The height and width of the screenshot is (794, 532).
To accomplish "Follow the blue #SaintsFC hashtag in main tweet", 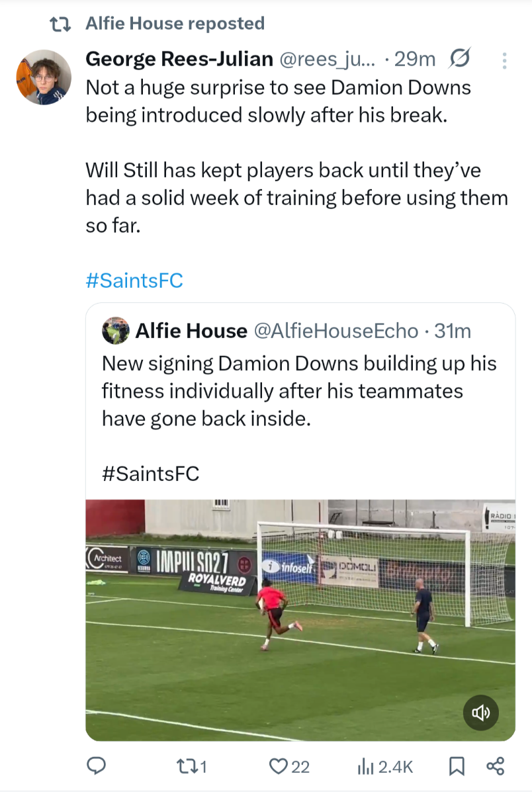I will tap(134, 281).
